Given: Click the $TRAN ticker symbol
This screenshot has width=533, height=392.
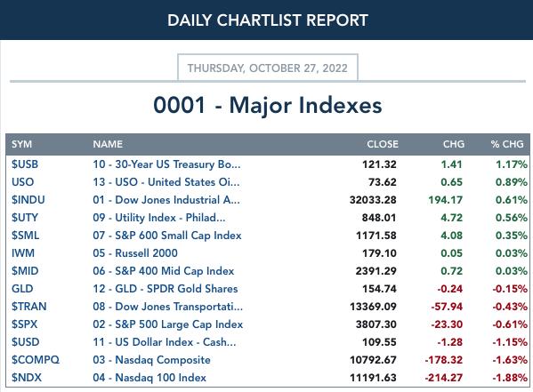Looking at the screenshot, I should coord(29,307).
